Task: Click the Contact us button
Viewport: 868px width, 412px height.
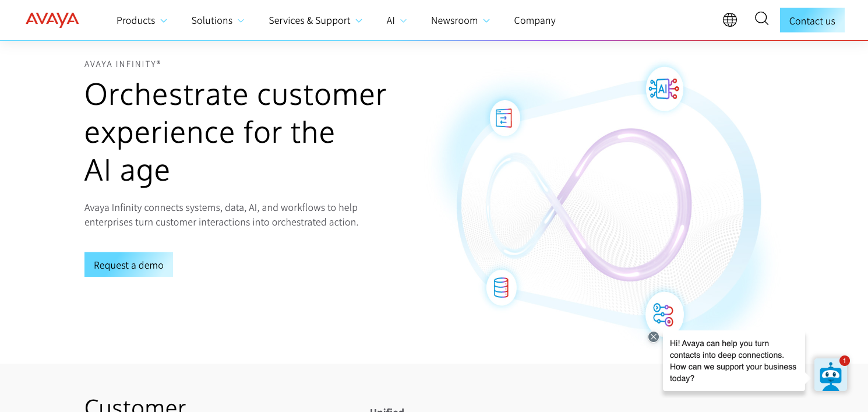Action: [x=812, y=20]
